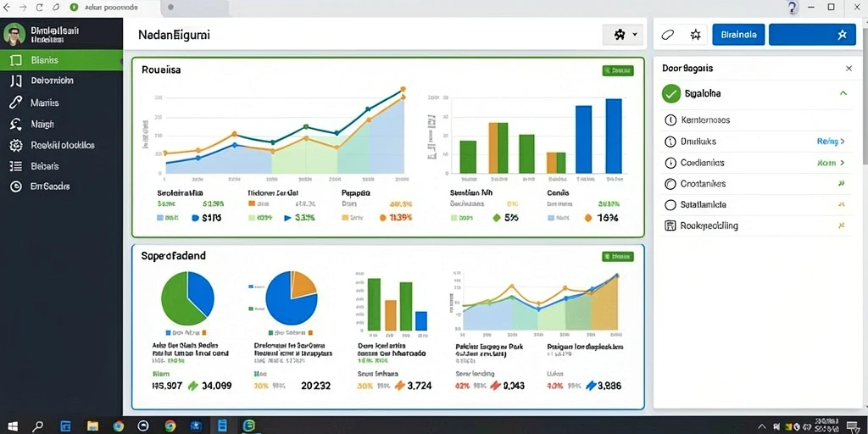Image resolution: width=868 pixels, height=434 pixels.
Task: Open File Explorer from the taskbar
Action: pos(92,426)
